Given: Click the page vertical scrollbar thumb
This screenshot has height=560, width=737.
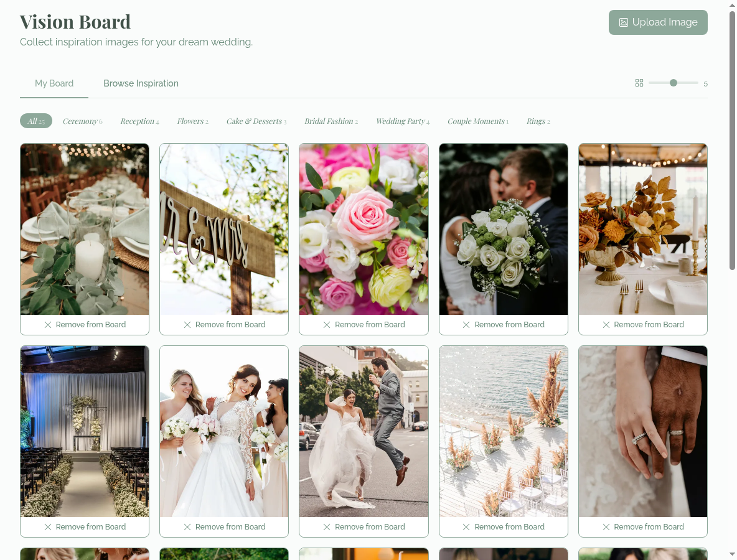Looking at the screenshot, I should click(x=732, y=140).
